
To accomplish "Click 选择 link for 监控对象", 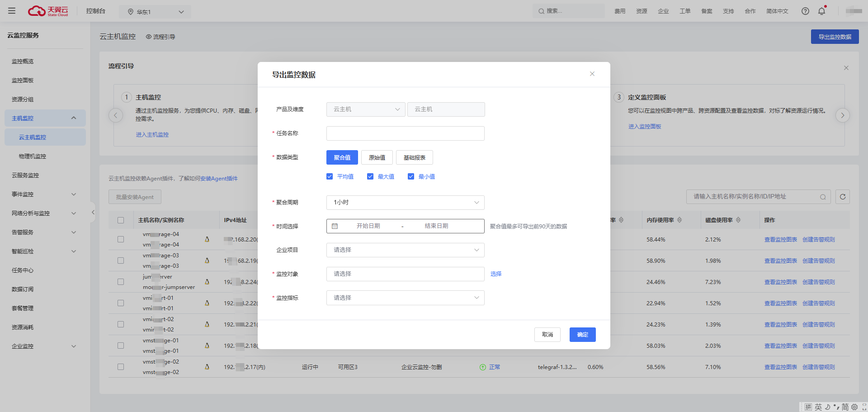I will click(x=496, y=274).
